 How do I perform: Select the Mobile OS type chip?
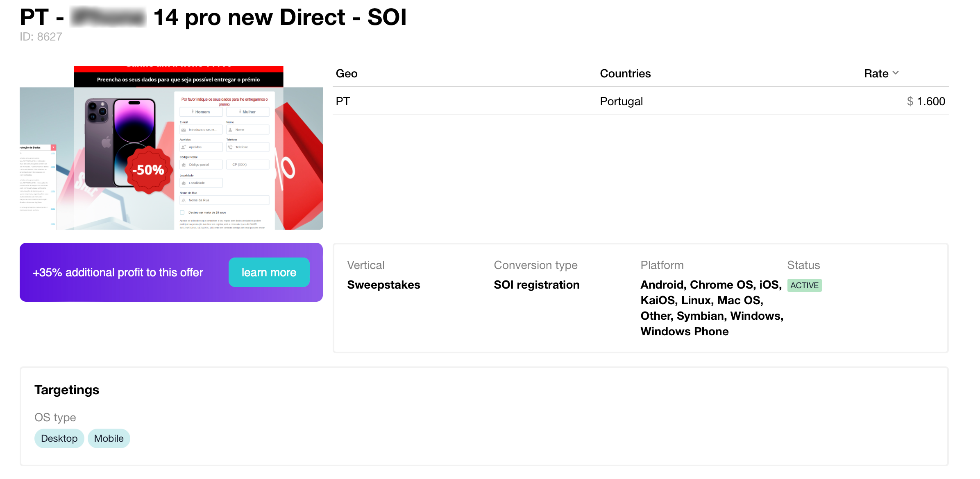pos(109,438)
